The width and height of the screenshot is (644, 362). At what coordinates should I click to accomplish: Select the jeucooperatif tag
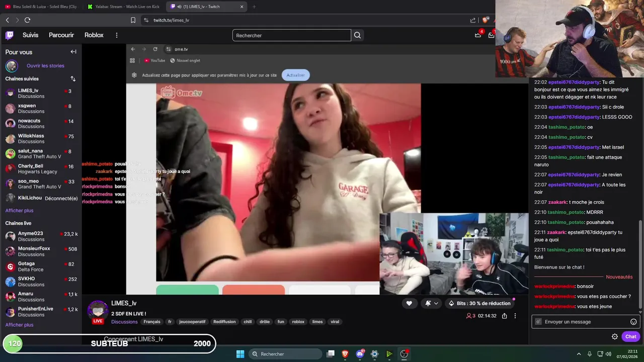[x=193, y=322]
